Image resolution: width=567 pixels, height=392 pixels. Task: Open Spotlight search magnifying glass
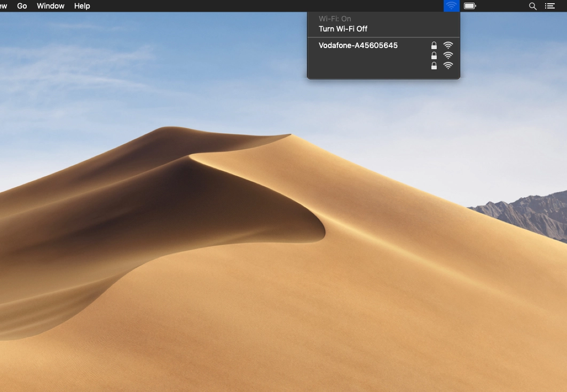[x=532, y=6]
